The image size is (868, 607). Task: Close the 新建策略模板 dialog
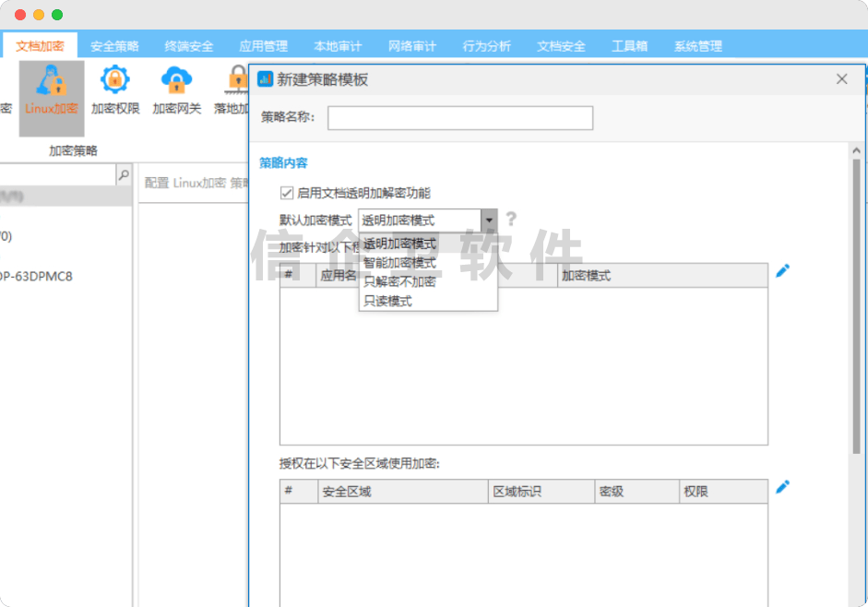[841, 79]
